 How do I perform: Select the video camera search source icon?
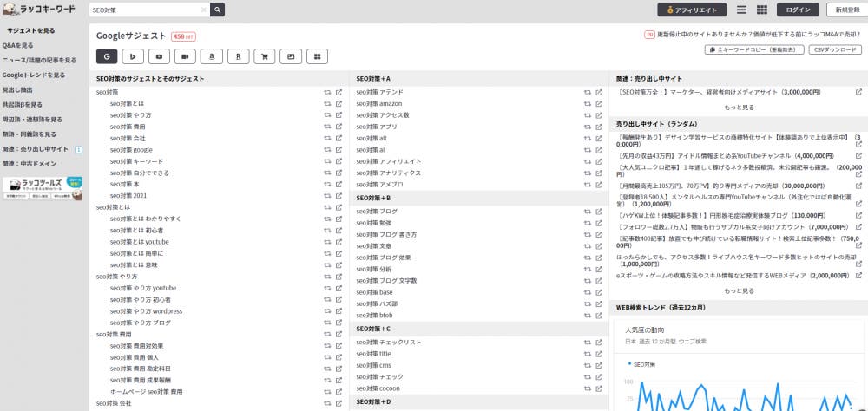click(x=186, y=56)
